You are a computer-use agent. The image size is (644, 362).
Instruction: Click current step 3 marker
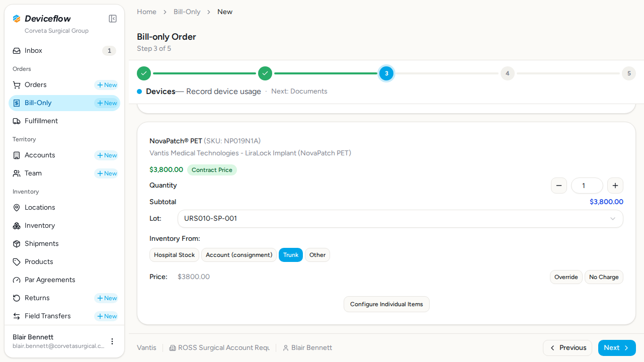click(x=386, y=73)
